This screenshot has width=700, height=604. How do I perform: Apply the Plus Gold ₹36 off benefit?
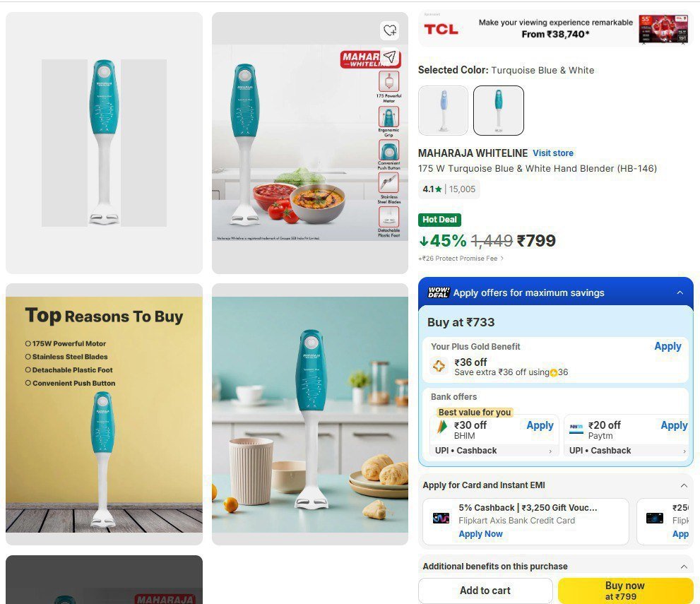(x=668, y=346)
